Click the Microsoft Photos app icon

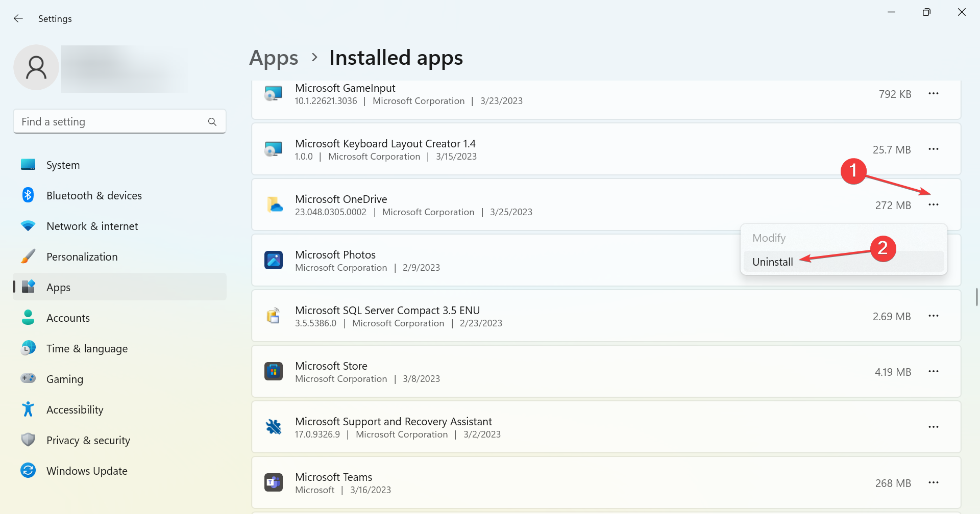(274, 260)
